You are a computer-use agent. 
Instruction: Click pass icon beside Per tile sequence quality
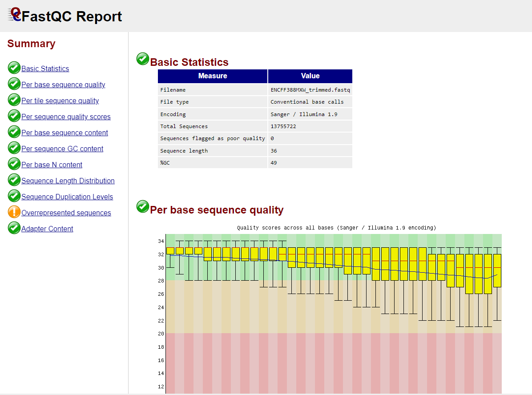pyautogui.click(x=14, y=100)
